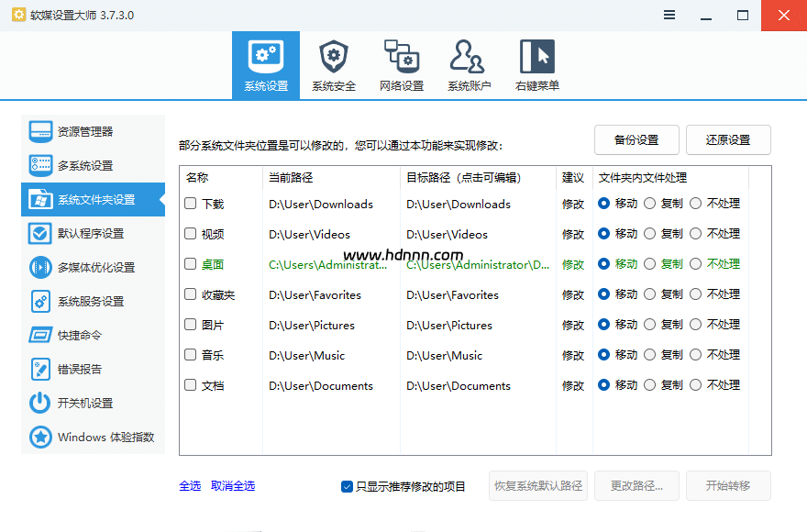This screenshot has width=807, height=532.
Task: Select the 系统账户 user accounts icon
Action: click(x=469, y=57)
